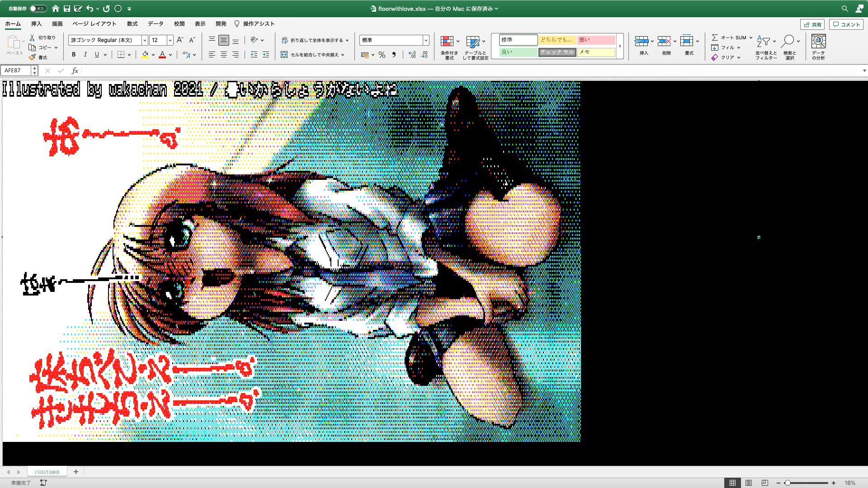Screen dimensions: 868x488
Task: Expand the cell styles gallery arrow
Action: [x=620, y=46]
